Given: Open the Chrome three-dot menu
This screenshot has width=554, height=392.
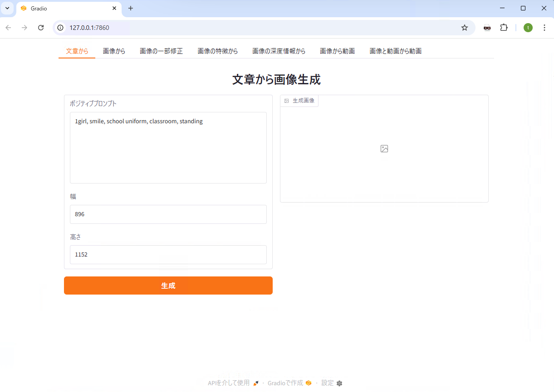Looking at the screenshot, I should point(544,28).
